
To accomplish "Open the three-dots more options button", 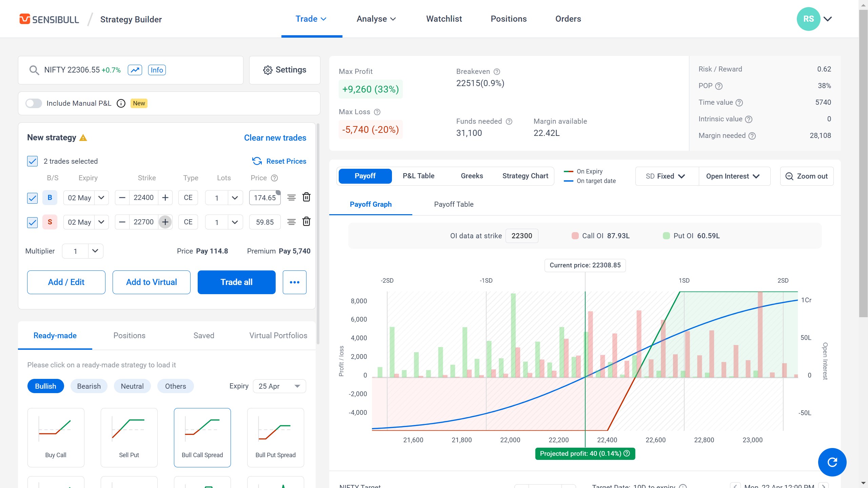I will tap(295, 282).
